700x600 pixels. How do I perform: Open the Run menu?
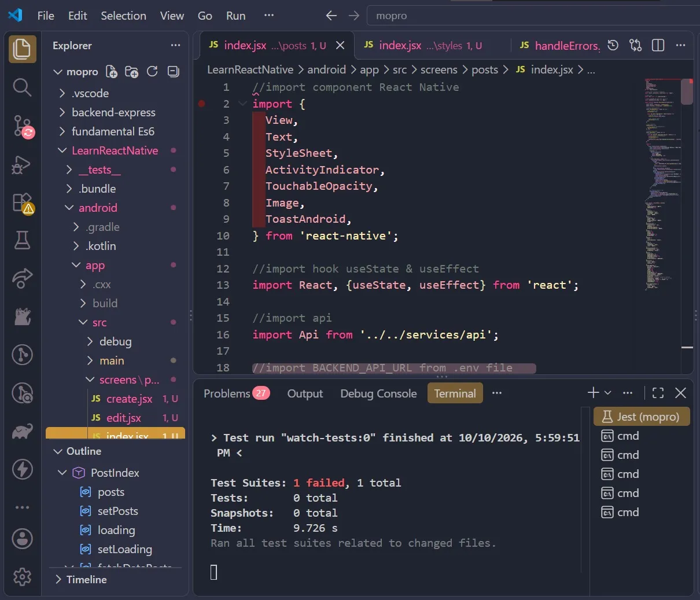click(235, 16)
